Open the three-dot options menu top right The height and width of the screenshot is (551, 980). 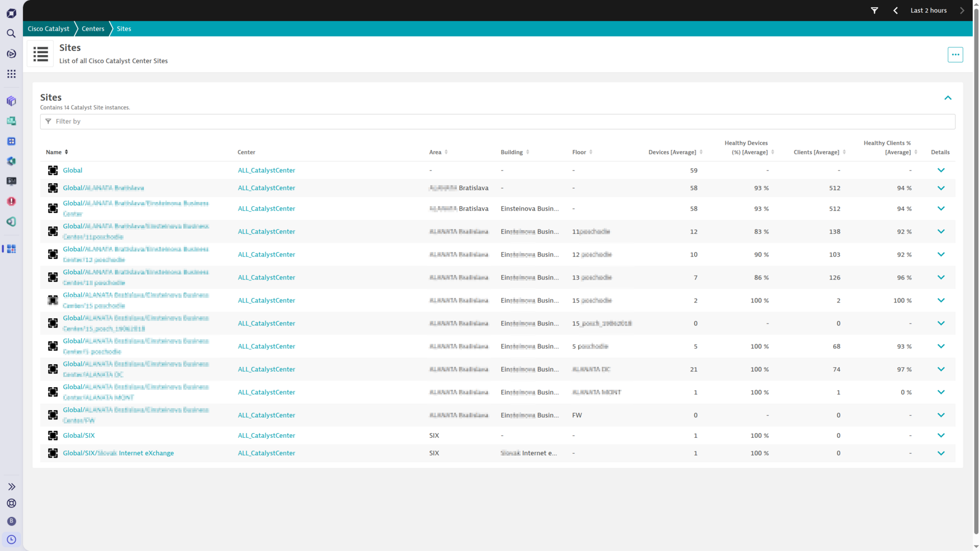(955, 54)
